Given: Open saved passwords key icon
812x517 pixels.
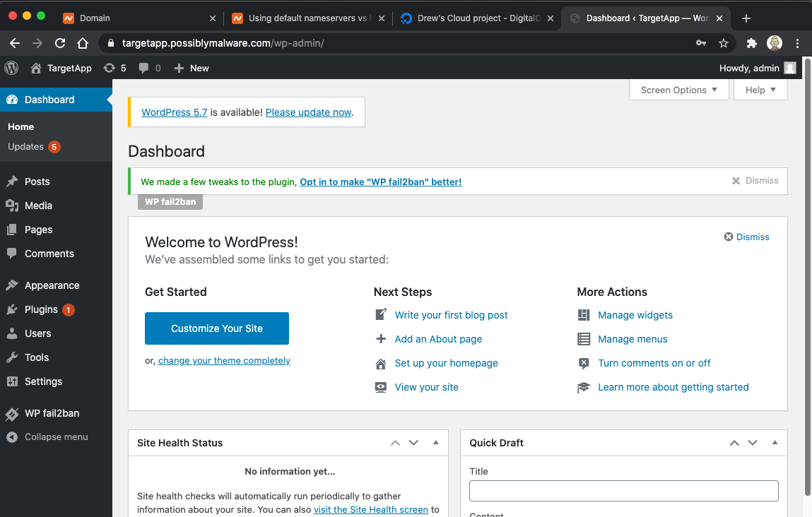Looking at the screenshot, I should point(700,43).
